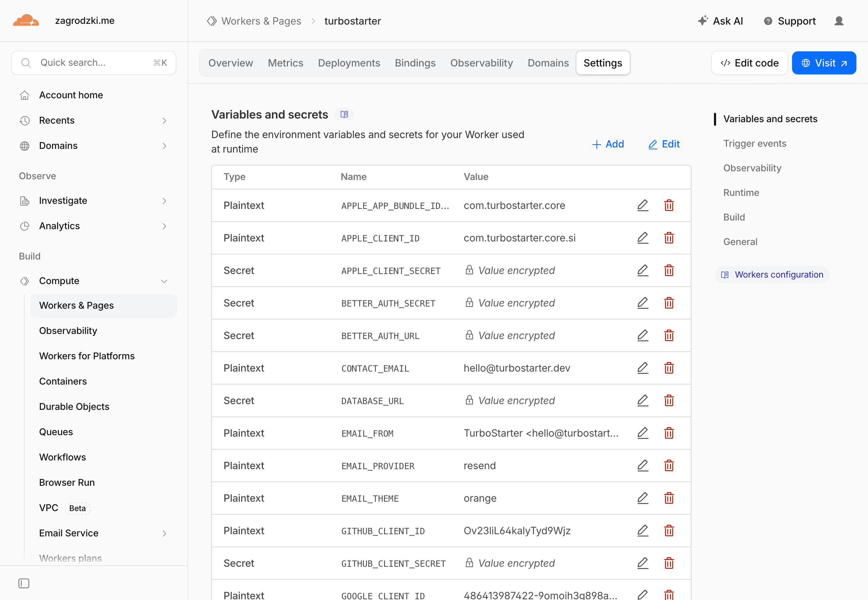Delete the BETTER_AUTH_URL secret
Image resolution: width=868 pixels, height=600 pixels.
[x=669, y=335]
